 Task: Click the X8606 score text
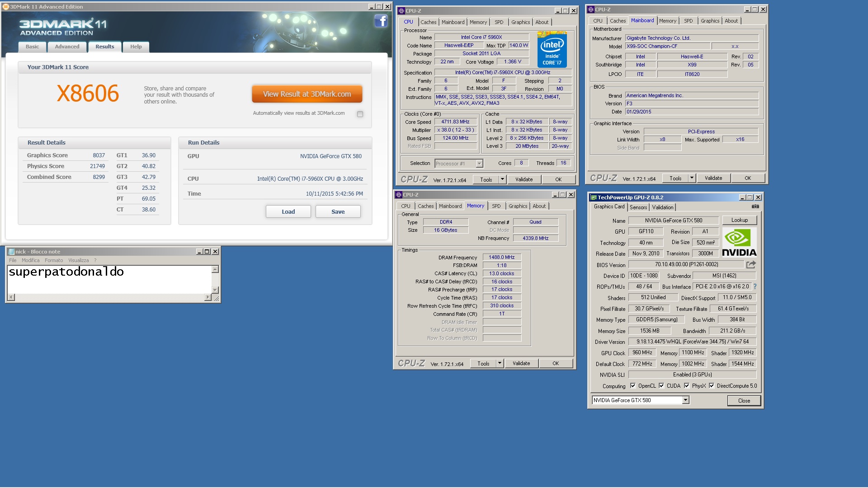click(x=88, y=94)
